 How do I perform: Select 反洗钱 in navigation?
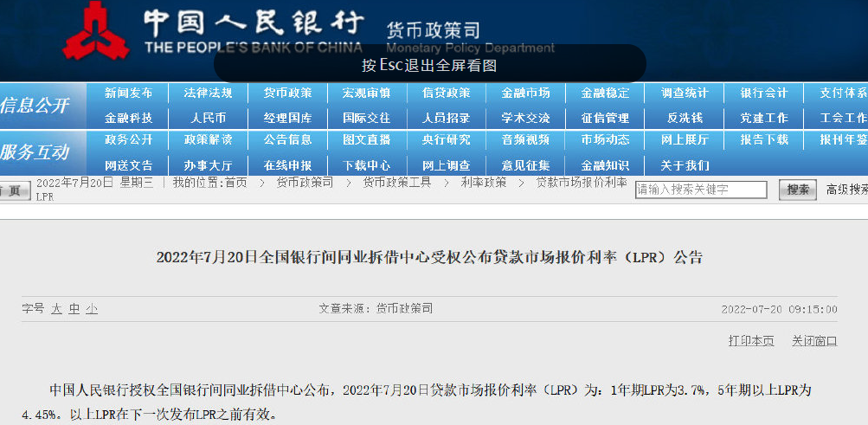pyautogui.click(x=685, y=118)
